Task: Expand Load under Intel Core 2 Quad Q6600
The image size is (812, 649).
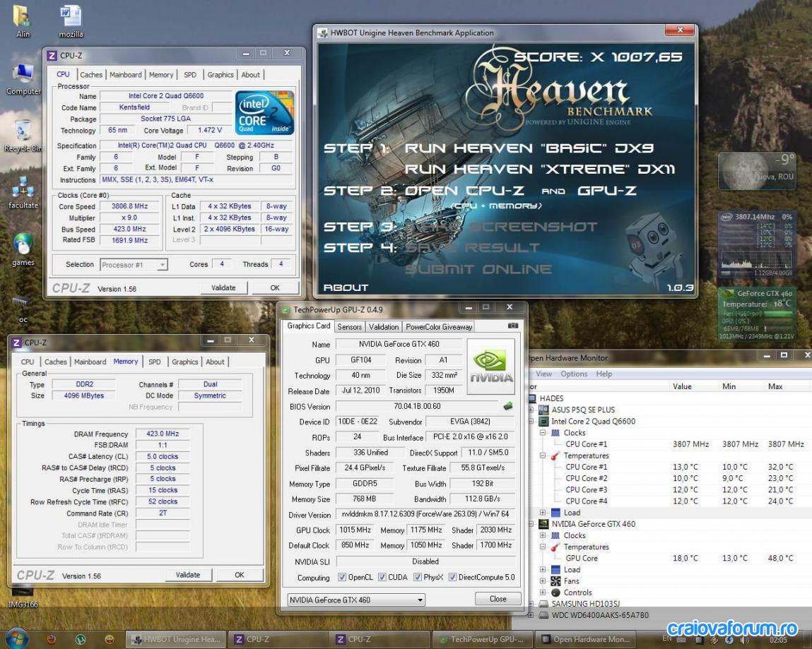Action: (542, 513)
